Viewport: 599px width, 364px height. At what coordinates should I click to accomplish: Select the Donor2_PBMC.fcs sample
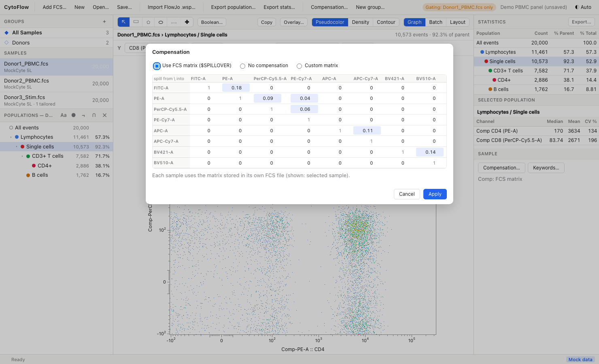(57, 84)
